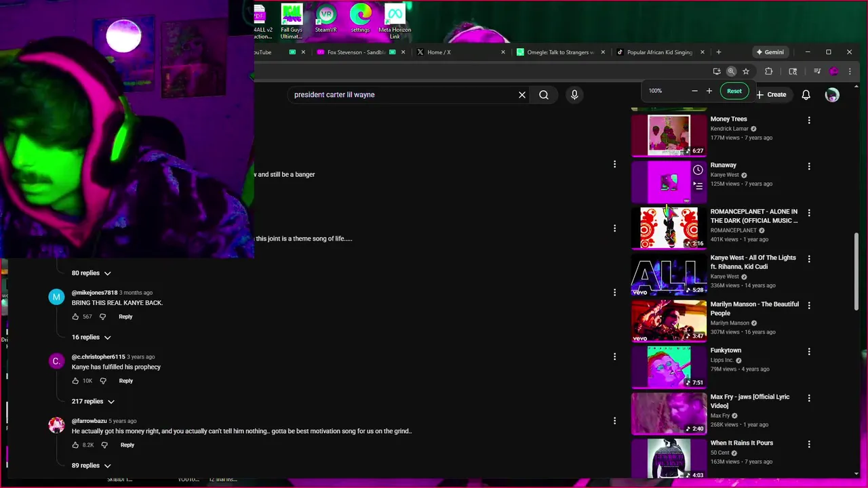Click the install app icon in address bar

coord(717,71)
